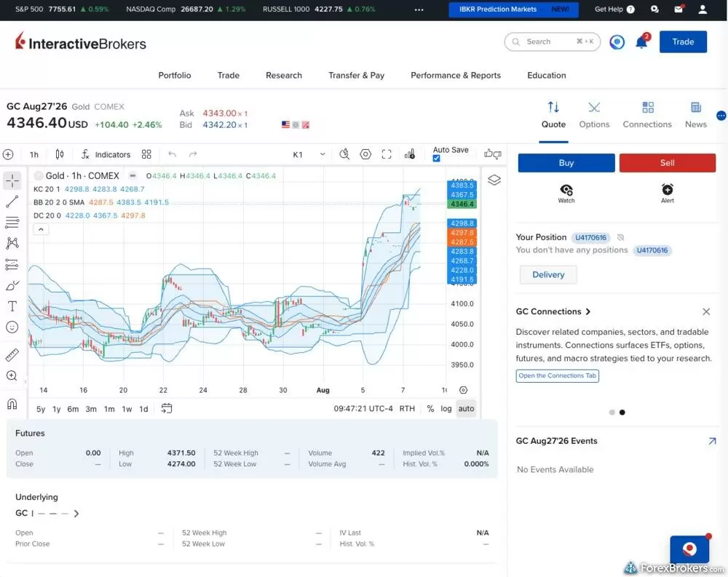Open the 1h interval selector
This screenshot has height=577, width=728.
(x=34, y=154)
